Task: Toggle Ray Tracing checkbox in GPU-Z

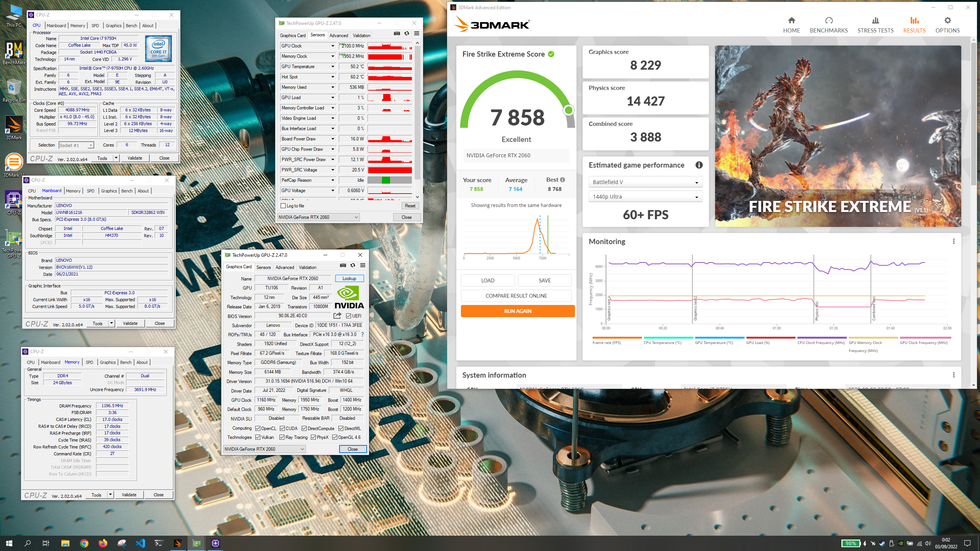Action: pyautogui.click(x=282, y=437)
